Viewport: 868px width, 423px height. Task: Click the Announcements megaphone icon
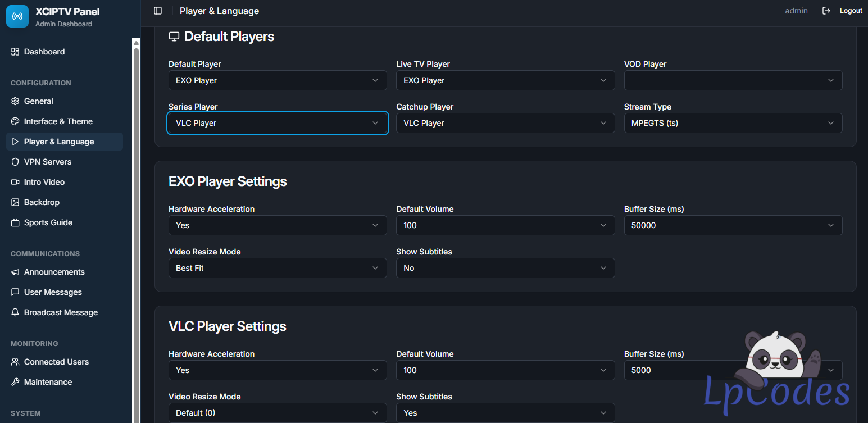click(x=15, y=272)
